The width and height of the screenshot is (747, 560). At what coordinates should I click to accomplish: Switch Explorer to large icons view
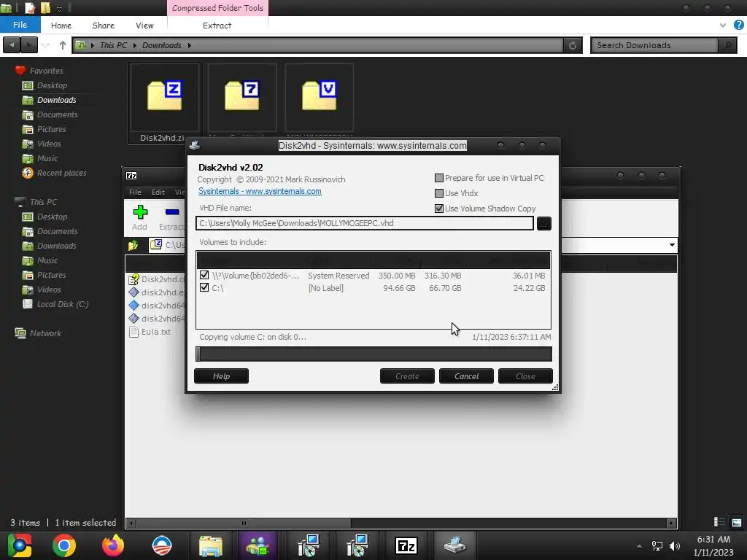coord(737,522)
